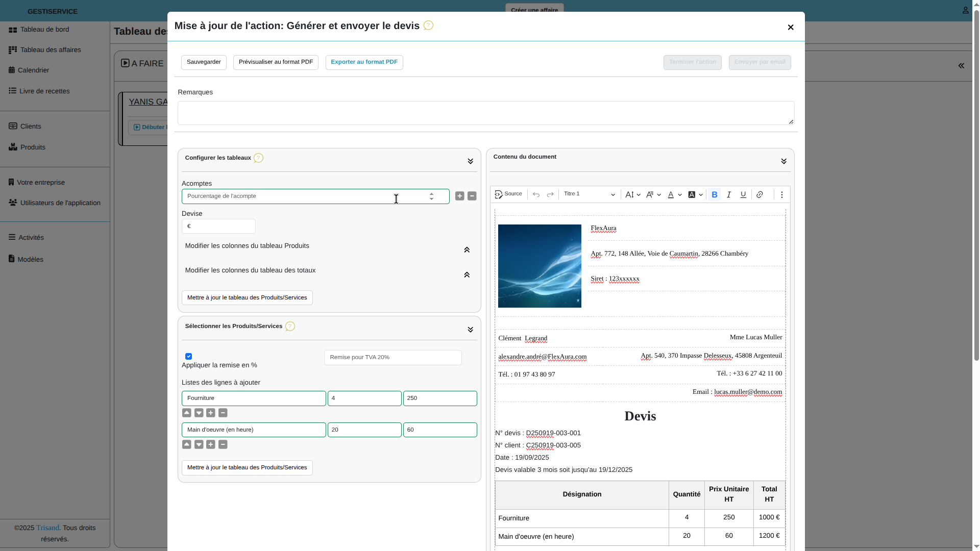Move the Fourniture line down
The width and height of the screenshot is (980, 551).
tap(199, 413)
